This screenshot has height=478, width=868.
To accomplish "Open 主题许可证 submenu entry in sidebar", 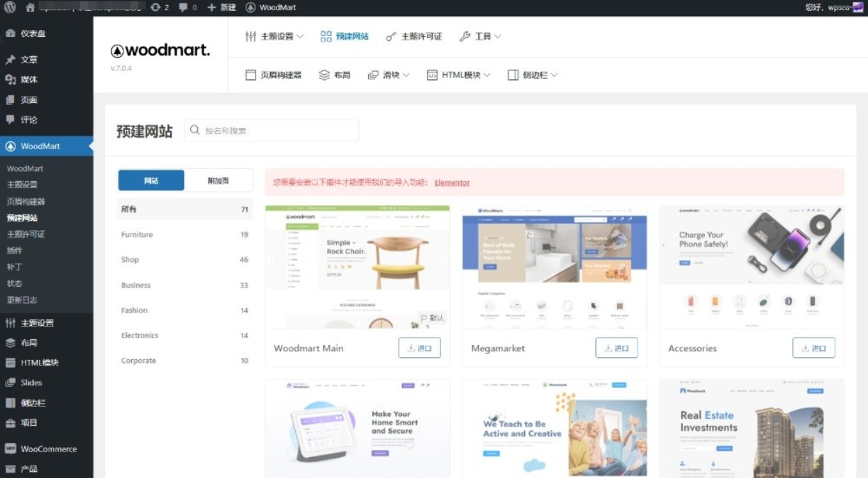I will click(x=26, y=234).
